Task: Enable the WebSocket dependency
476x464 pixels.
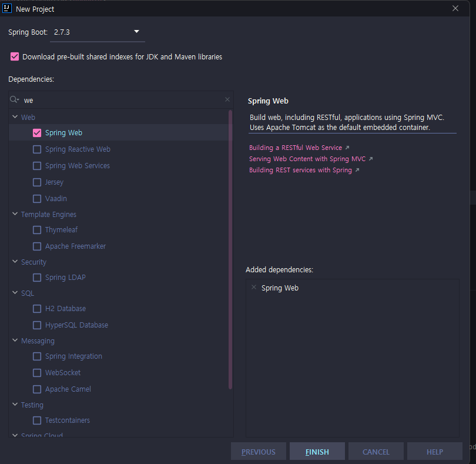Action: [x=37, y=372]
